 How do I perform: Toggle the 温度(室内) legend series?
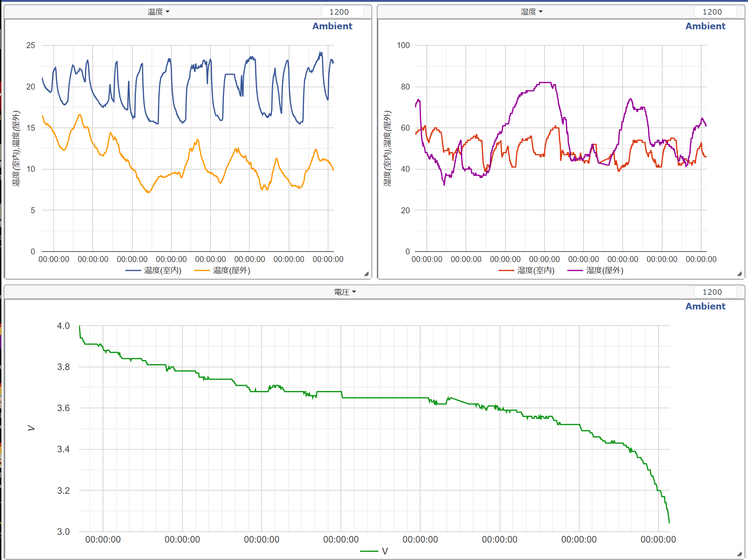coord(163,270)
